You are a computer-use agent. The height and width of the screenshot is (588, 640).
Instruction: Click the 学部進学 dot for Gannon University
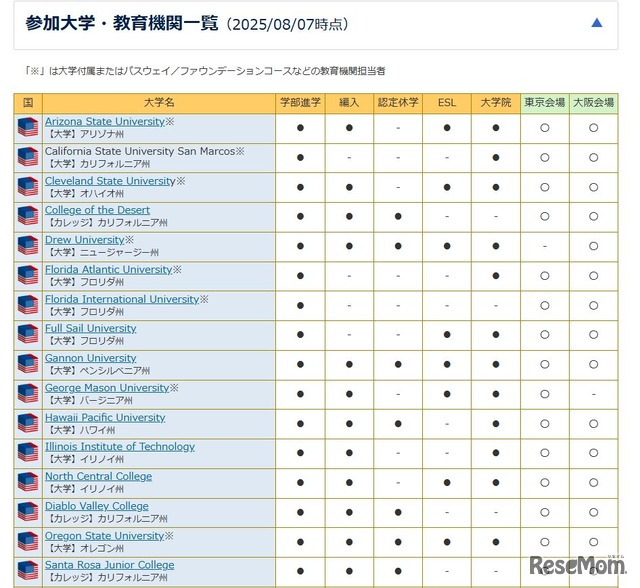tap(300, 364)
